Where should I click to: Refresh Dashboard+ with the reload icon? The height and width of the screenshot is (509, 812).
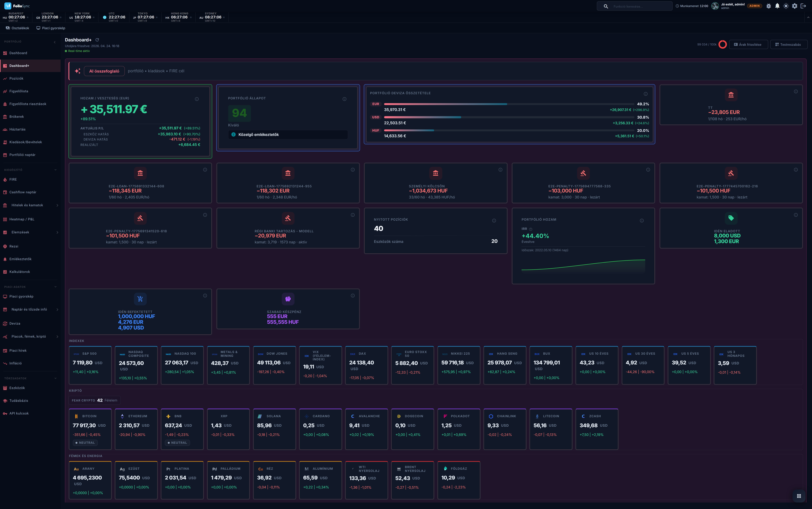97,40
